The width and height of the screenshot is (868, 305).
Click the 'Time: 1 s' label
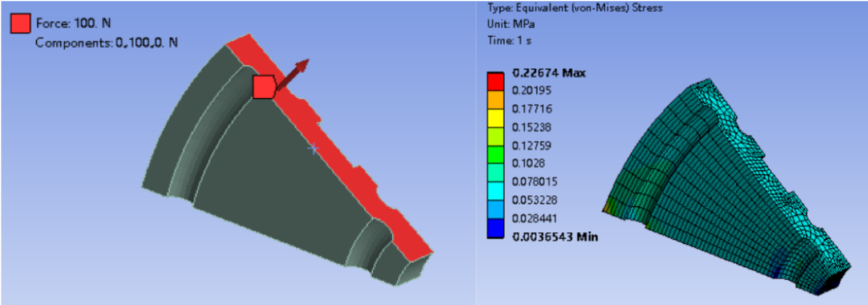point(510,41)
